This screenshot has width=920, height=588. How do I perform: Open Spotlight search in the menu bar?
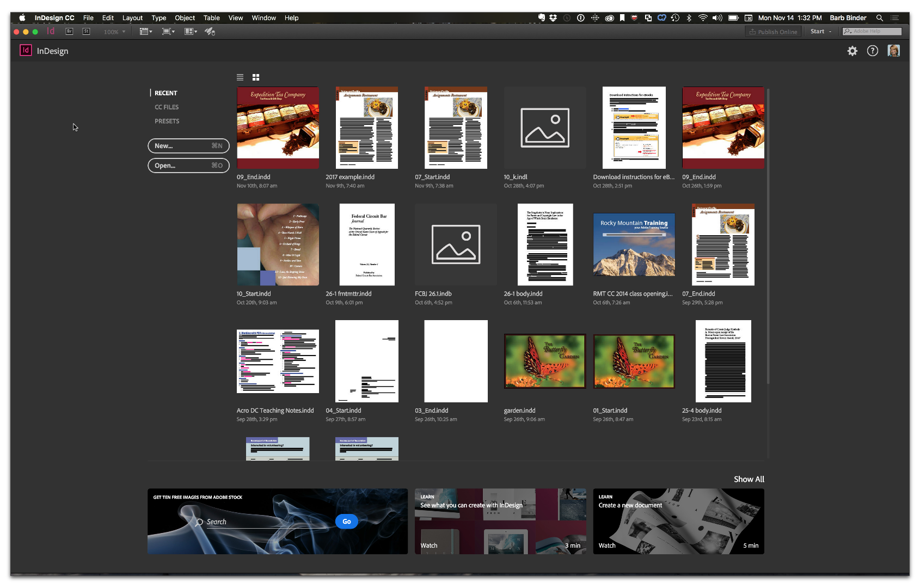pyautogui.click(x=880, y=17)
